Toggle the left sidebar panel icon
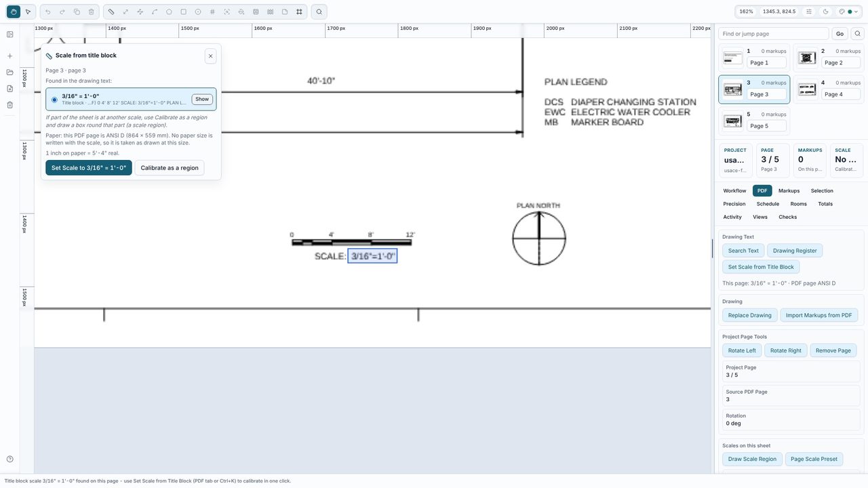Viewport: 868px width, 488px height. (10, 35)
